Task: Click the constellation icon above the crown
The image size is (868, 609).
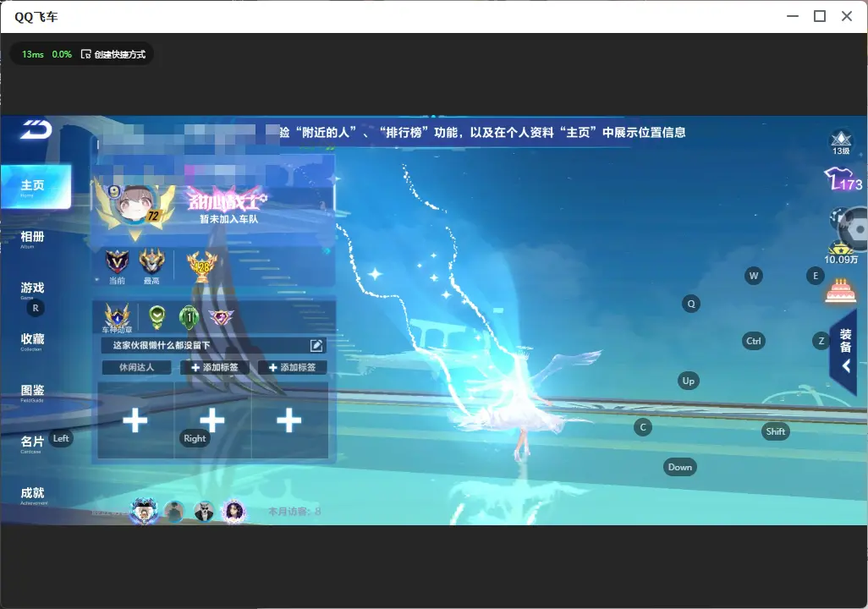Action: [x=837, y=219]
